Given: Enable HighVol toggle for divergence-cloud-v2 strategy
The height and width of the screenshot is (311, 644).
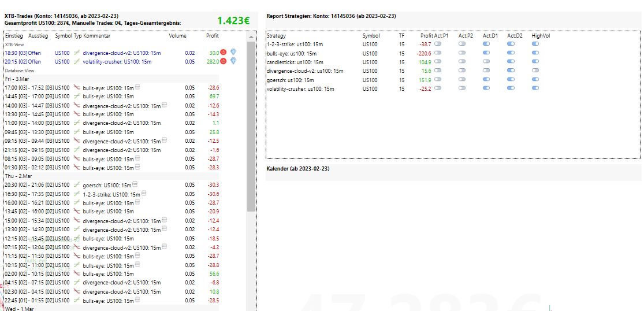Looking at the screenshot, I should (535, 71).
